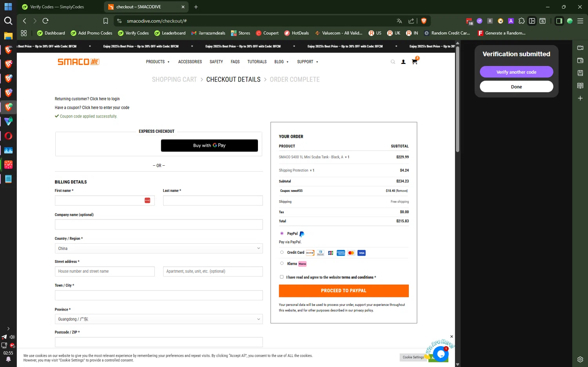Click the Company name input field
The image size is (588, 367).
point(159,224)
